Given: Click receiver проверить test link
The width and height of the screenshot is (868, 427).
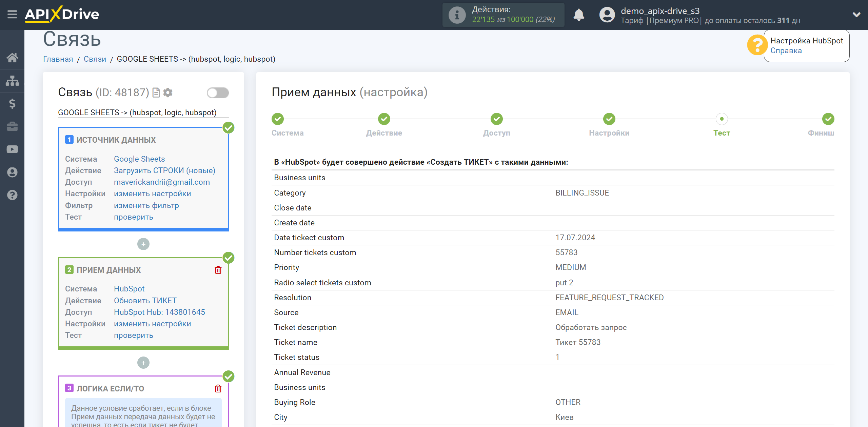Looking at the screenshot, I should point(133,335).
